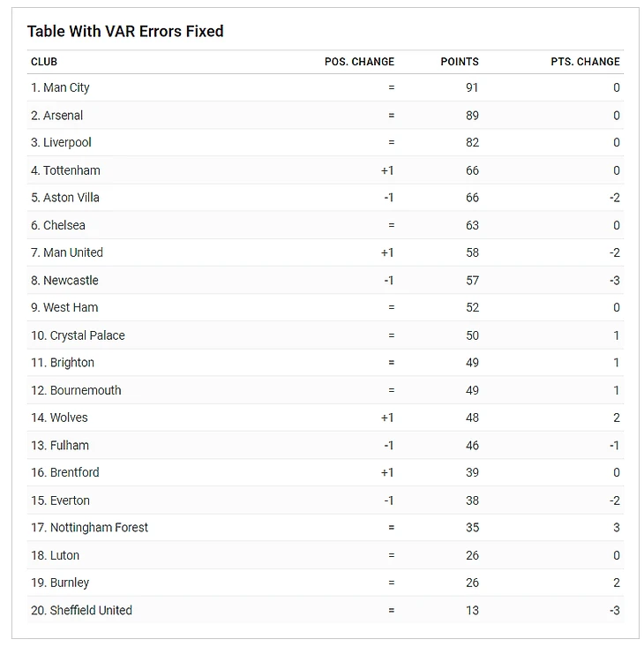Click Brentford's +1 position change
The image size is (644, 647).
coord(387,472)
